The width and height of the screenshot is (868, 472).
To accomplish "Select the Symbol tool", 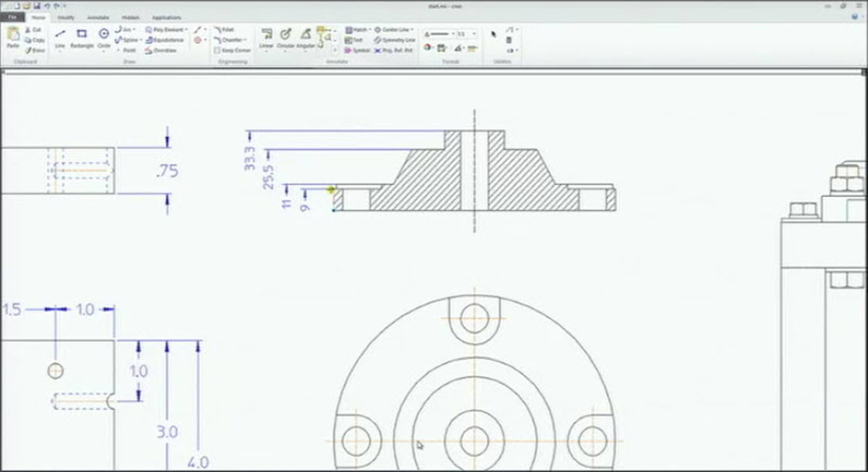I will click(x=357, y=50).
